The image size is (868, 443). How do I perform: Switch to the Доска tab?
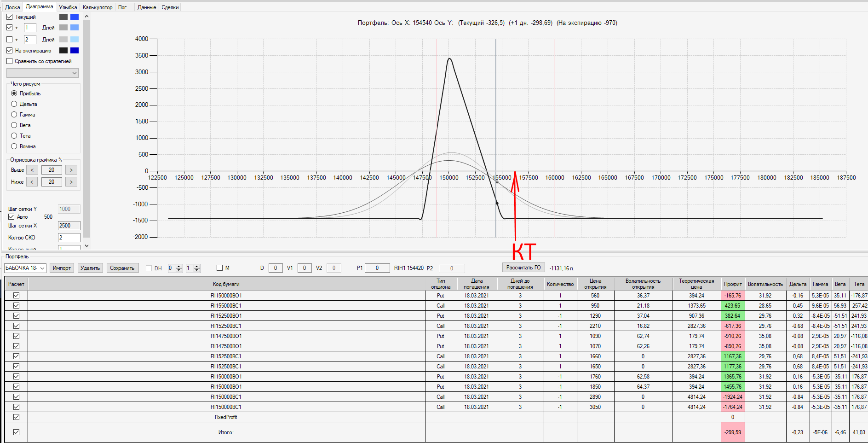click(x=12, y=7)
